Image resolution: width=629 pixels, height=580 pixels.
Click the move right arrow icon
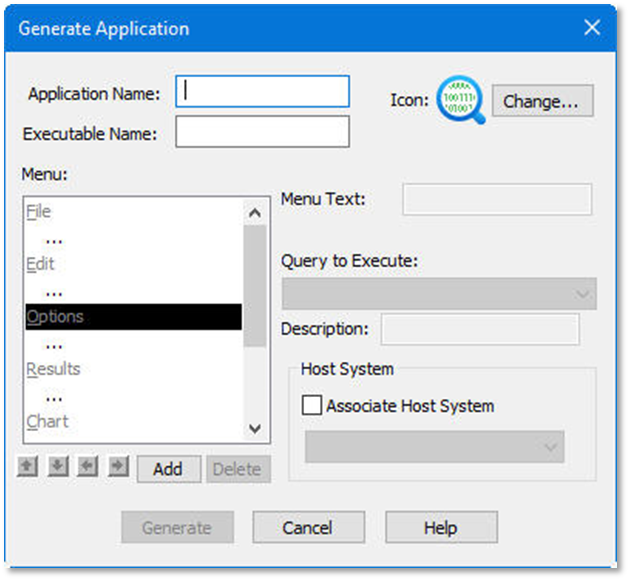tap(118, 467)
